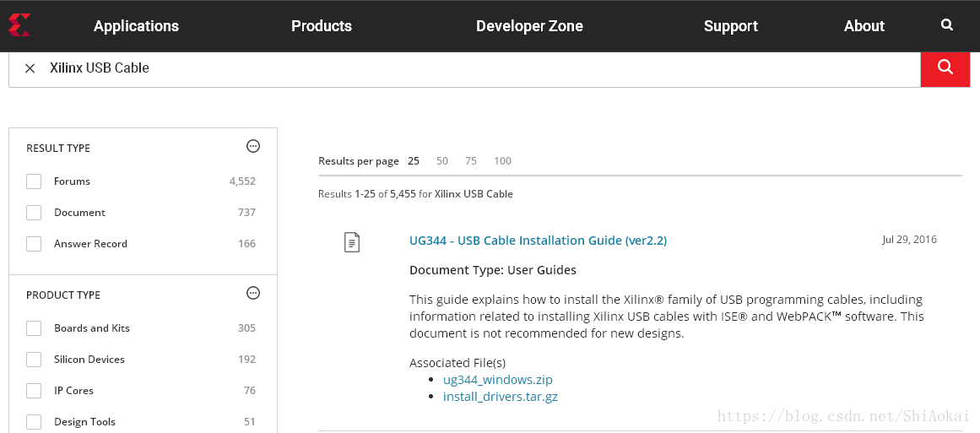
Task: Click the Answer Record count 166
Action: click(x=246, y=244)
